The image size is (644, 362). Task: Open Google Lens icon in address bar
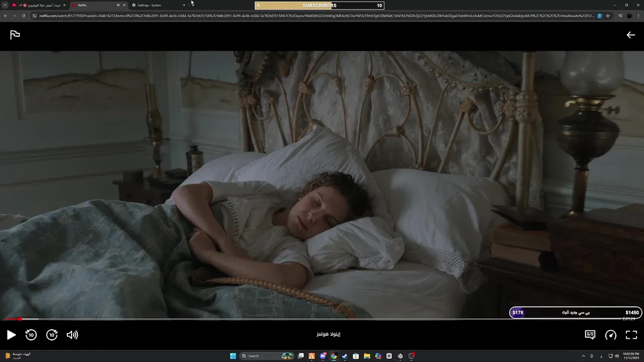(600, 16)
